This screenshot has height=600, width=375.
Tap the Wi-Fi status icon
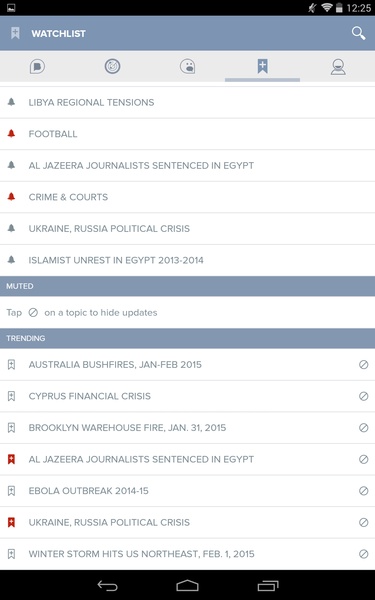[x=326, y=7]
